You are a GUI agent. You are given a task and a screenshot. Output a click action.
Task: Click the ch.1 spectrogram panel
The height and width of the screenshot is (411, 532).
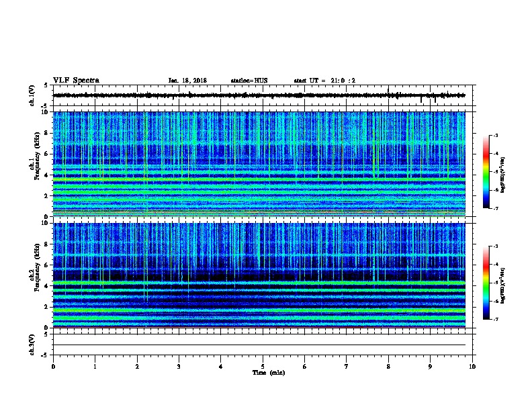(x=259, y=164)
